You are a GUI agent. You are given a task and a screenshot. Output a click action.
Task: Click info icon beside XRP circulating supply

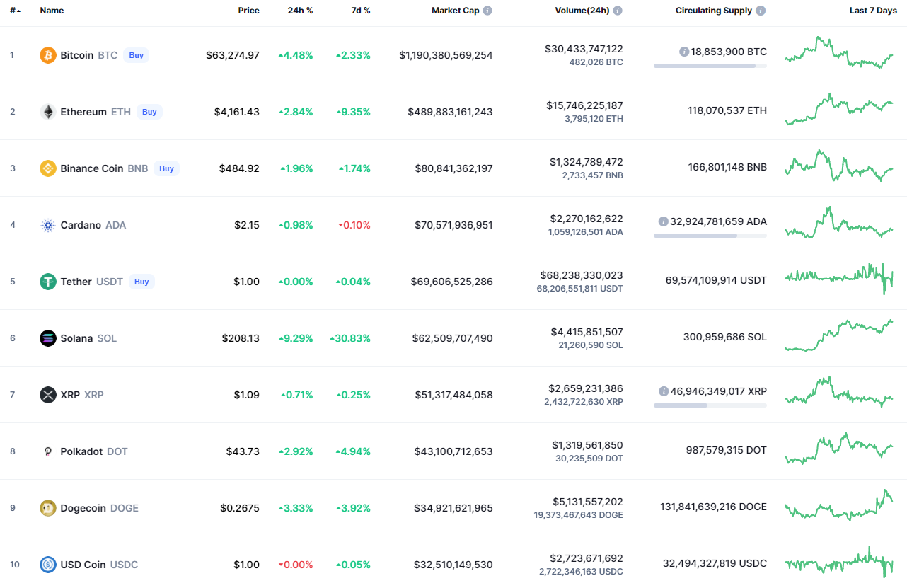[664, 391]
